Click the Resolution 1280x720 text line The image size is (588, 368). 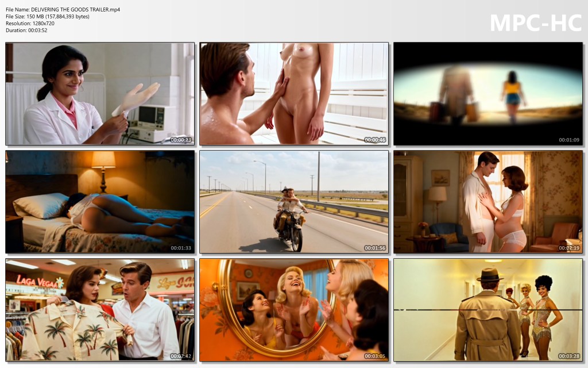(x=30, y=23)
